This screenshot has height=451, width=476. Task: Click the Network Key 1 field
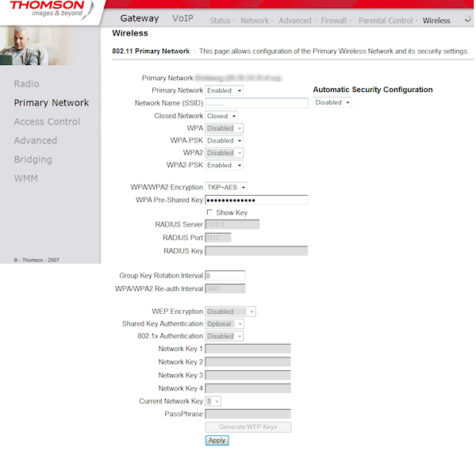248,349
